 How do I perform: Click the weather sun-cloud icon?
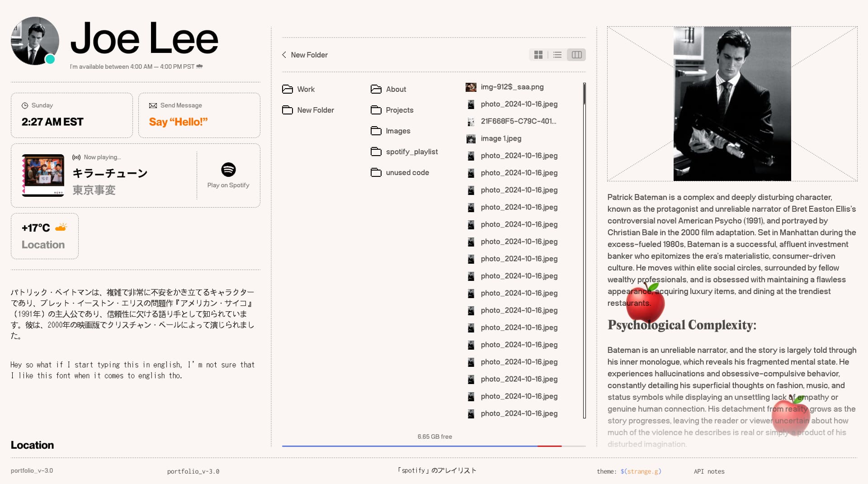coord(61,227)
